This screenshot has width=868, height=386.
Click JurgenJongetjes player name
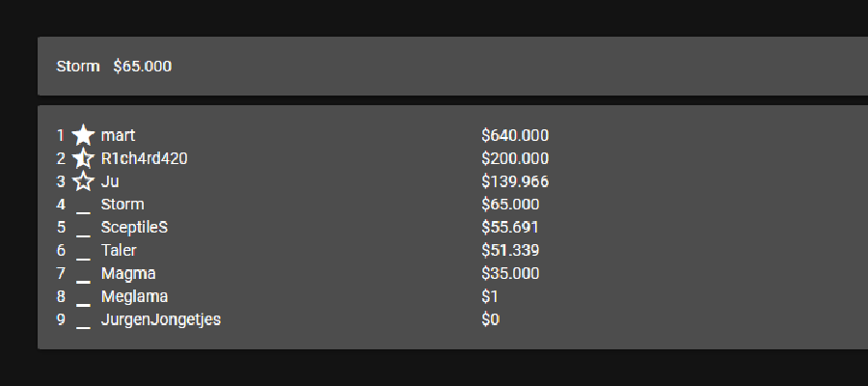160,320
